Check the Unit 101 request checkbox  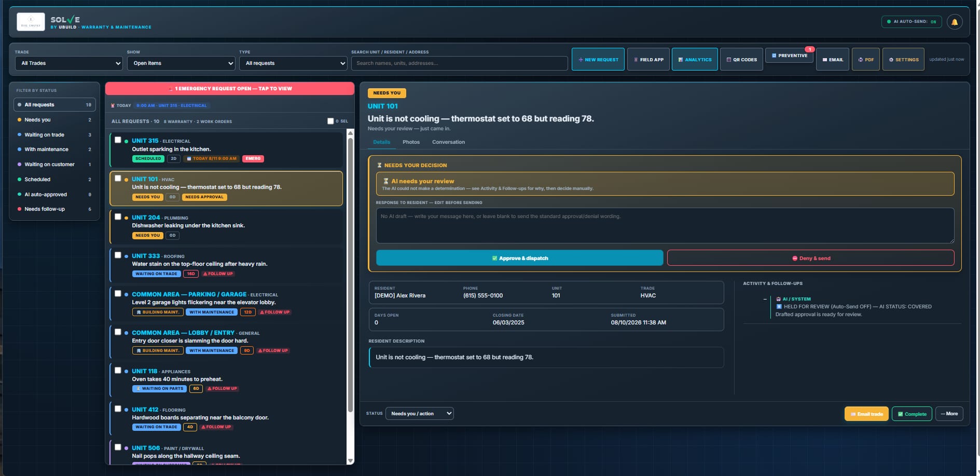118,178
